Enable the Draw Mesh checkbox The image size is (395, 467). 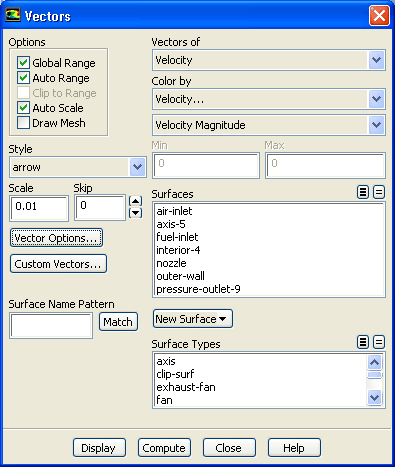pos(23,123)
